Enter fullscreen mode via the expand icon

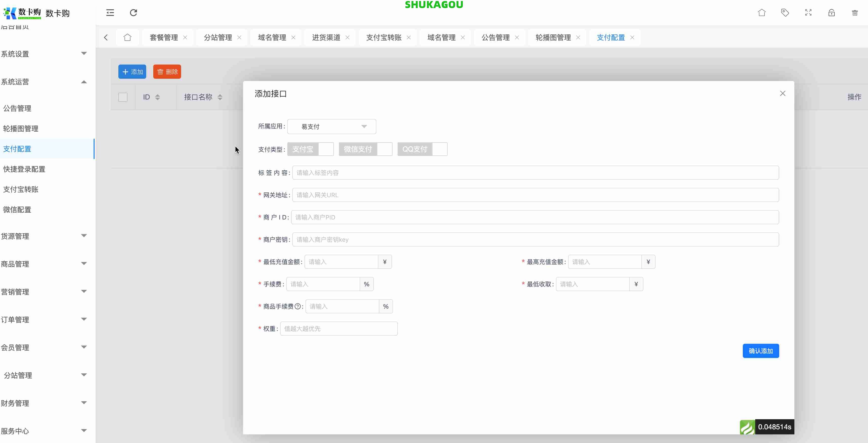[808, 13]
